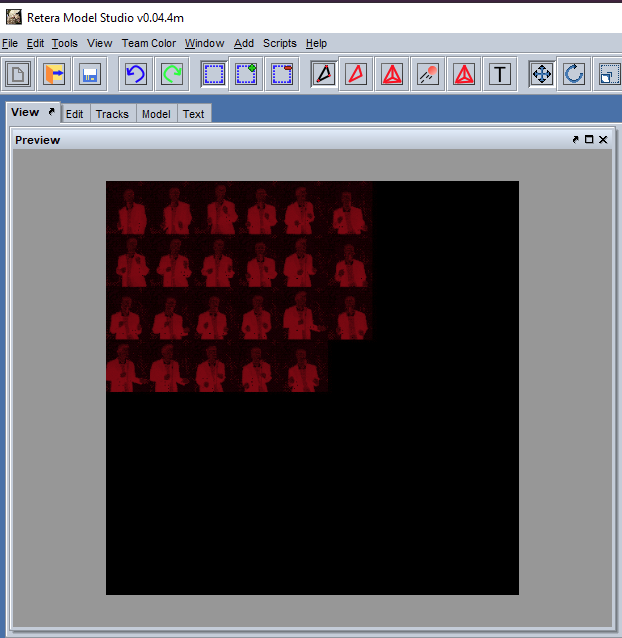Open the Edit menu in the menu bar
This screenshot has height=638, width=622.
click(35, 43)
